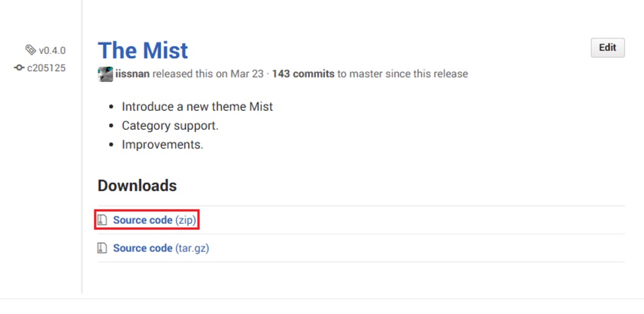Viewport: 644px width, 314px height.
Task: Download Source code (tar.gz)
Action: pos(161,248)
